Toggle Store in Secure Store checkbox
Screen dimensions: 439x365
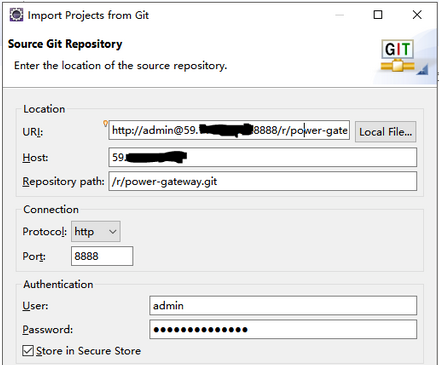click(28, 351)
